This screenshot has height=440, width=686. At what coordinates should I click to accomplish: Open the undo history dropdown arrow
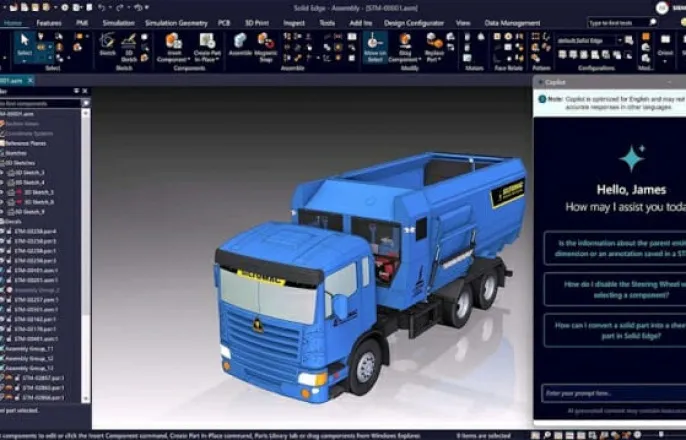(x=109, y=7)
